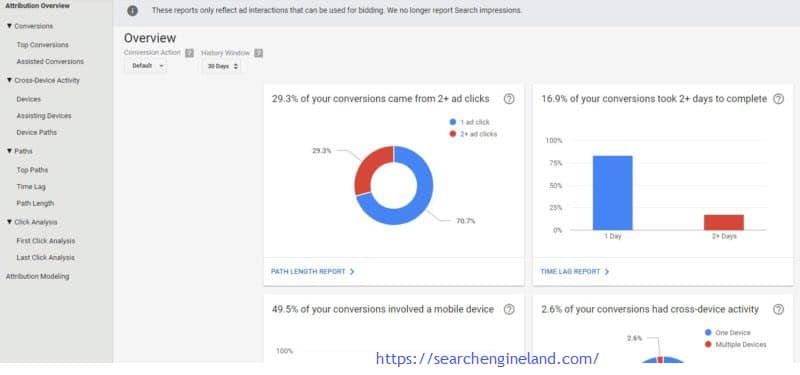Click help icon on 2+ ad clicks card

(x=509, y=99)
